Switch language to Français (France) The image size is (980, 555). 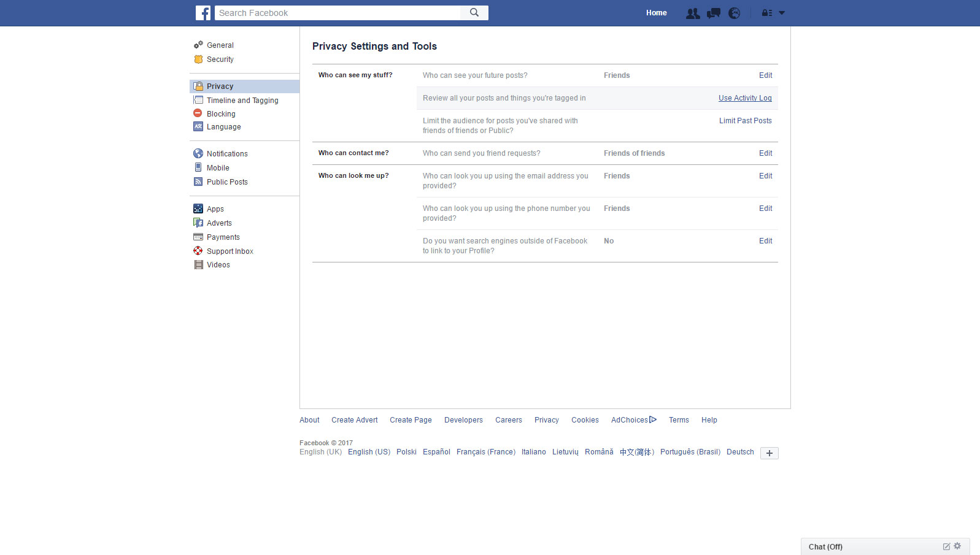pos(486,452)
